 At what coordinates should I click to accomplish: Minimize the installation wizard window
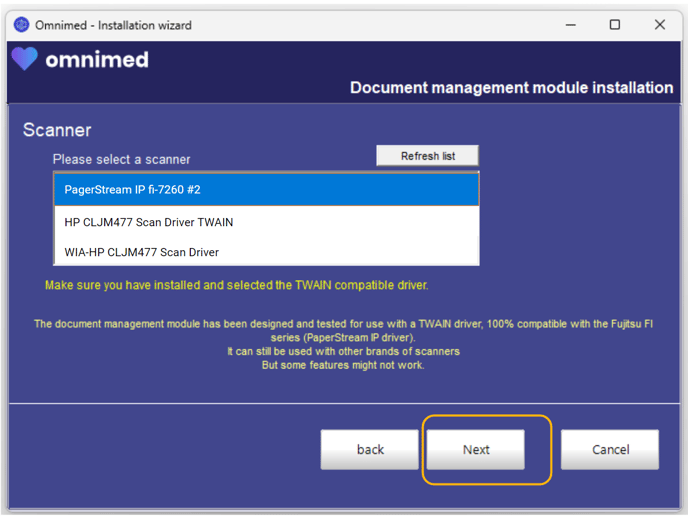click(x=570, y=25)
